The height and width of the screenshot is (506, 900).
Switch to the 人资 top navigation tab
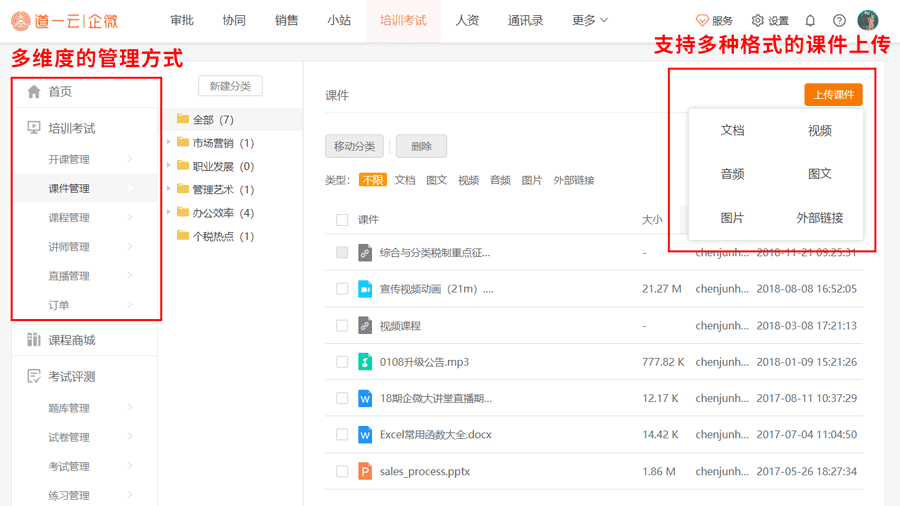pos(467,21)
